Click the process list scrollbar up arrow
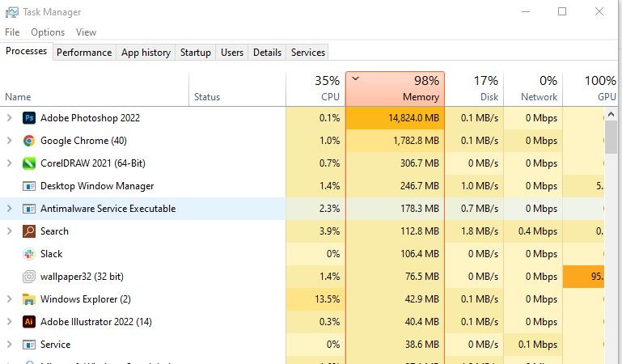The width and height of the screenshot is (622, 364). [611, 115]
